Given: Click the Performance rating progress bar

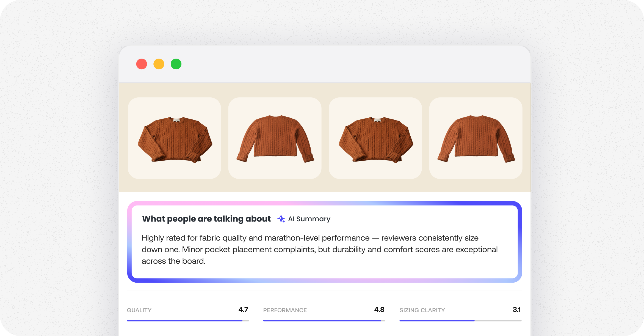Looking at the screenshot, I should [324, 321].
